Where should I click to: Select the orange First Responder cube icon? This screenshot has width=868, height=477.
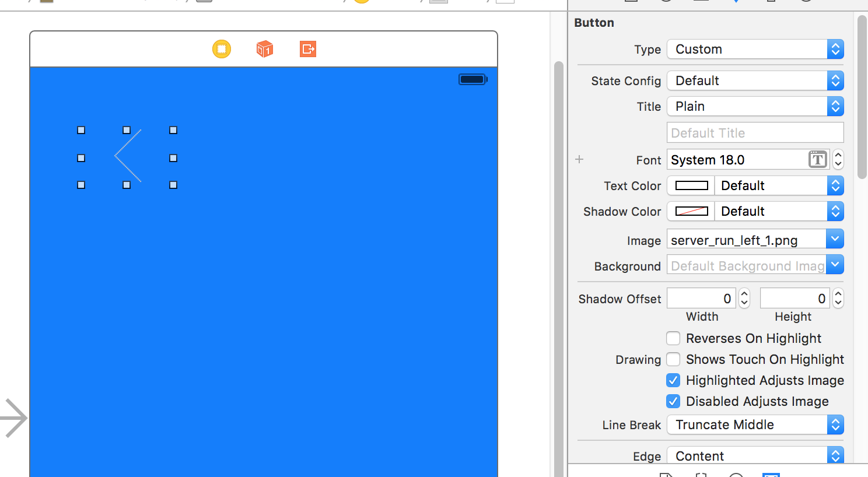265,49
